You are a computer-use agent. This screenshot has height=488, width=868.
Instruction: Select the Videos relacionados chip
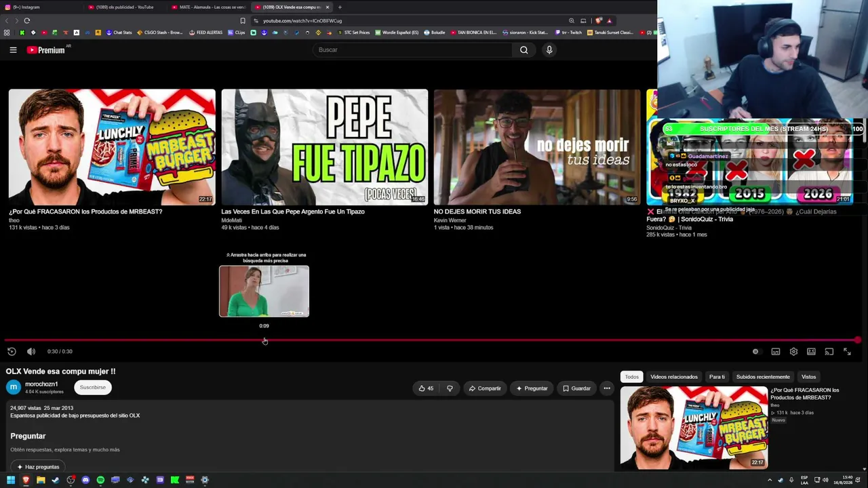coord(674,377)
